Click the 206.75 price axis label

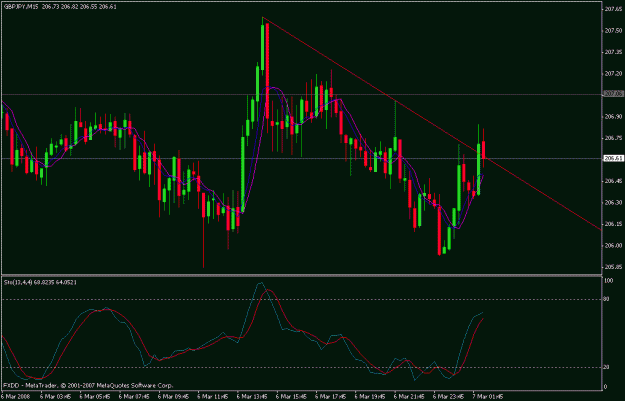(613, 138)
